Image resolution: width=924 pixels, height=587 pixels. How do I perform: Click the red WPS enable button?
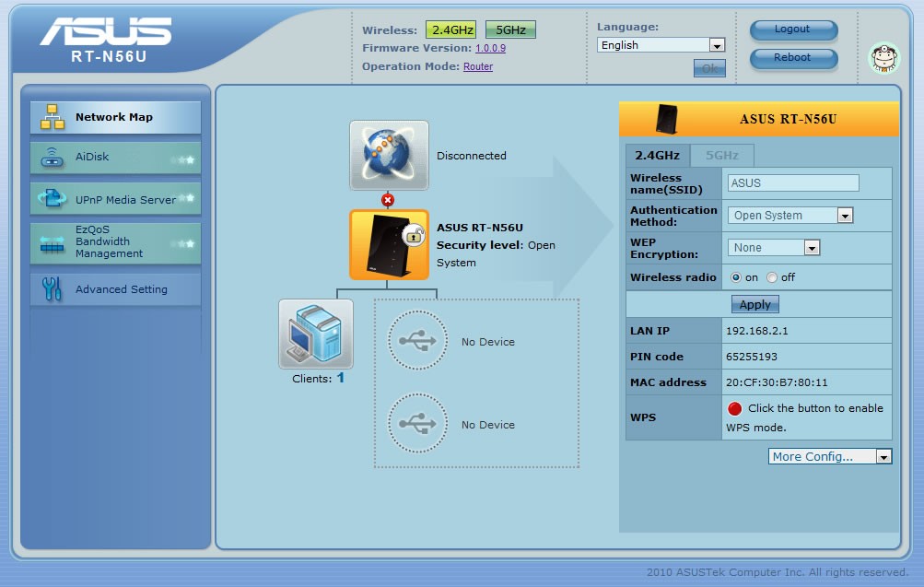(734, 408)
